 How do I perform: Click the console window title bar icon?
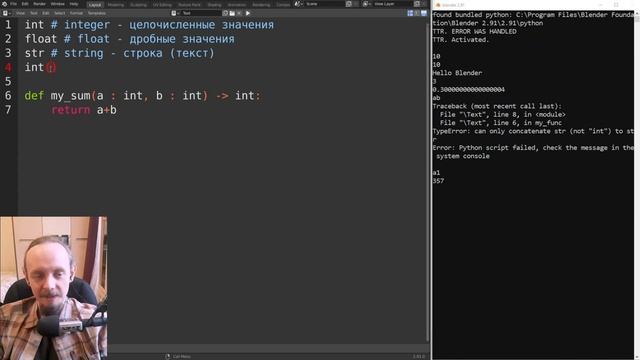coord(438,5)
